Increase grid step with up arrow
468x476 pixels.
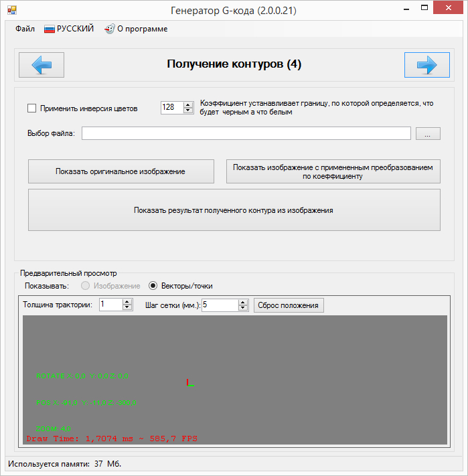(243, 303)
